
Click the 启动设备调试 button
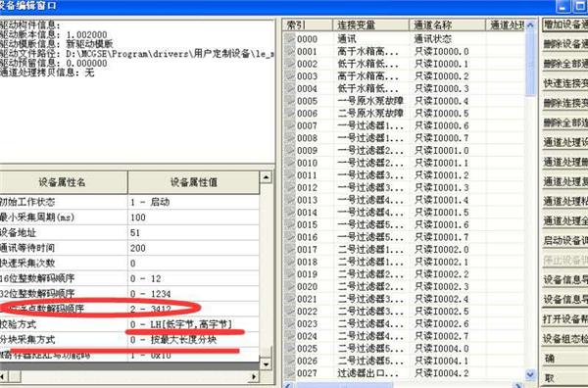pyautogui.click(x=565, y=240)
